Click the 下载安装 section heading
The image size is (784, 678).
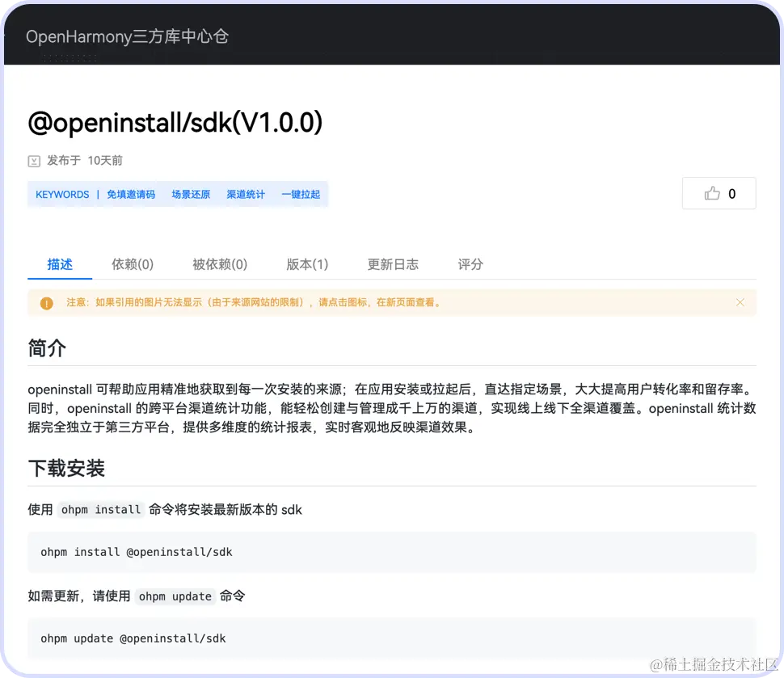[x=66, y=469]
